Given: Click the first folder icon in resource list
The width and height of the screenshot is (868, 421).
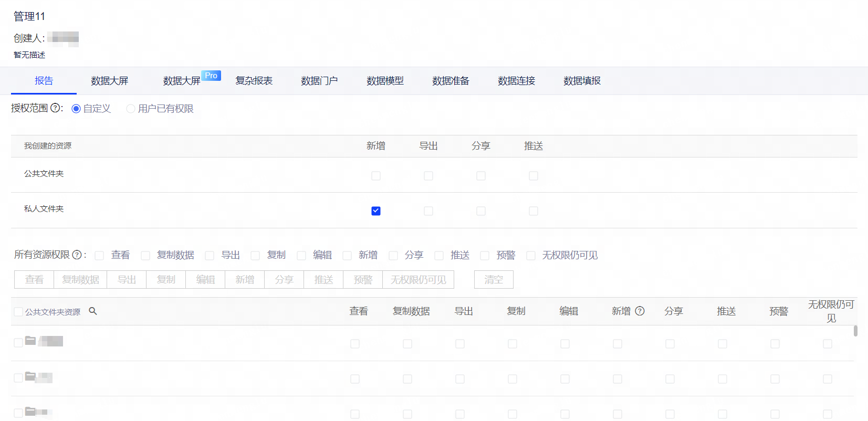Looking at the screenshot, I should [30, 341].
